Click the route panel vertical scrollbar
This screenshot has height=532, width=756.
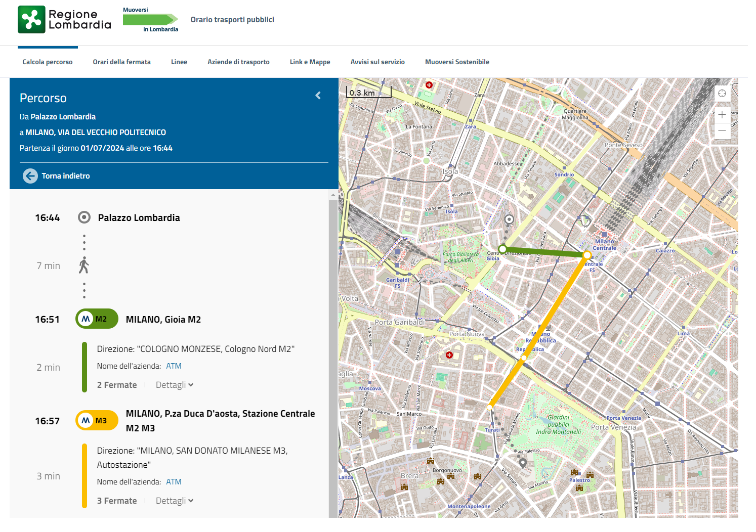[333, 354]
